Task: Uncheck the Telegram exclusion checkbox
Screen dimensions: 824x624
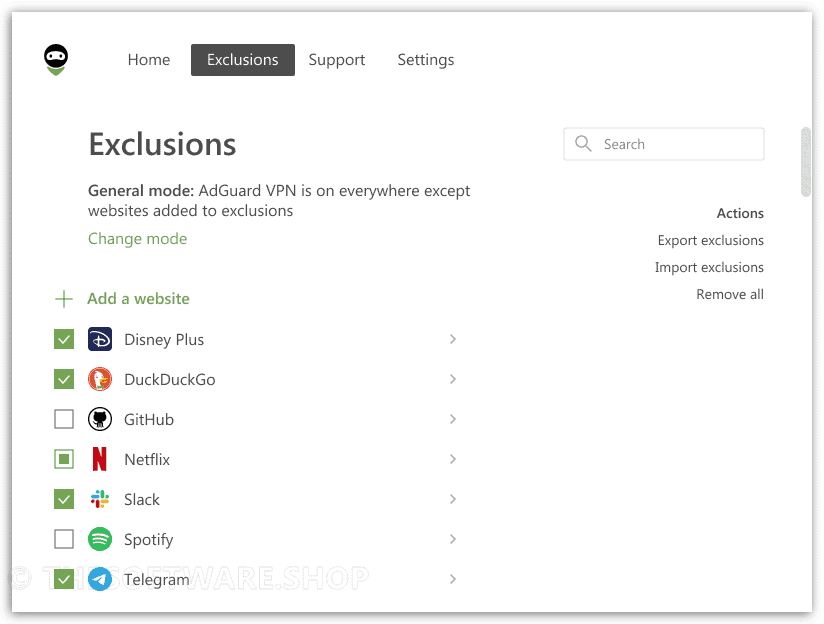Action: (64, 579)
